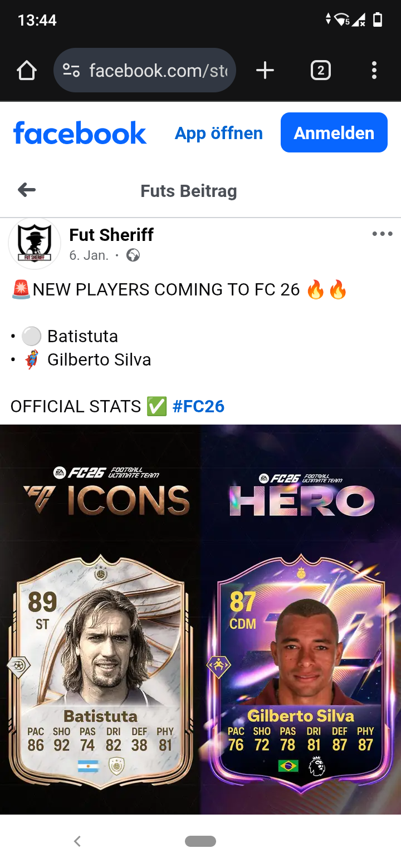The height and width of the screenshot is (868, 401).
Task: Tap the Android home gesture pill
Action: click(x=200, y=841)
